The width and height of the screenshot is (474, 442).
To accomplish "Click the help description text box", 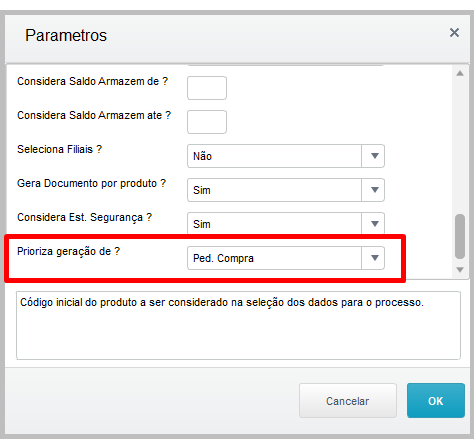I will click(238, 325).
